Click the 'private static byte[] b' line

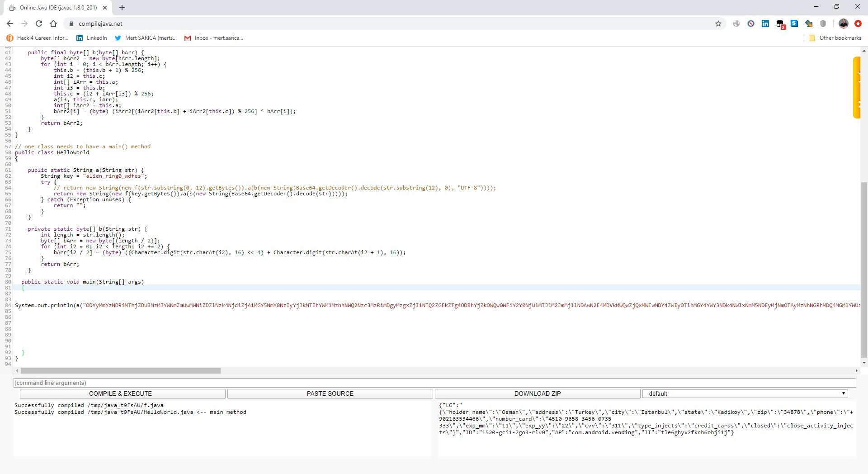tap(87, 229)
